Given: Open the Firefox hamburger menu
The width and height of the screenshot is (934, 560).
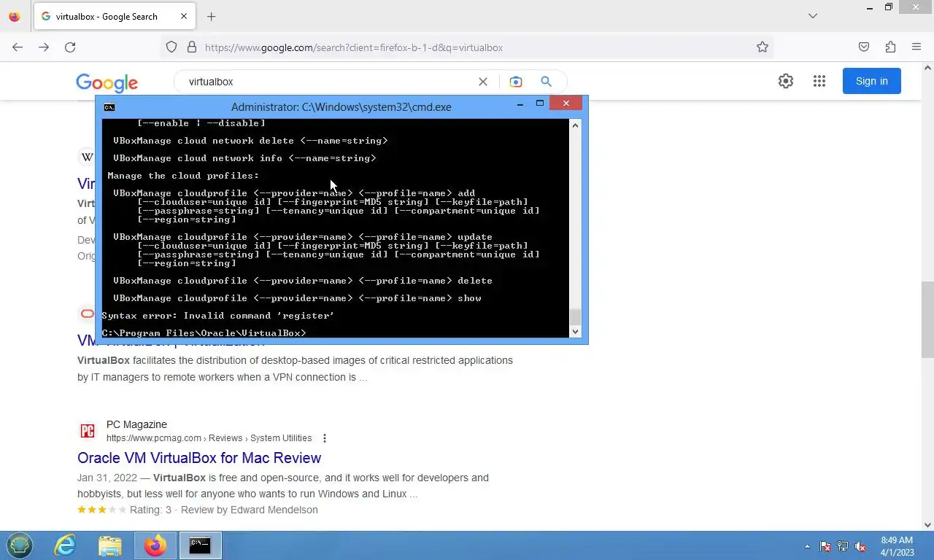Looking at the screenshot, I should (916, 47).
